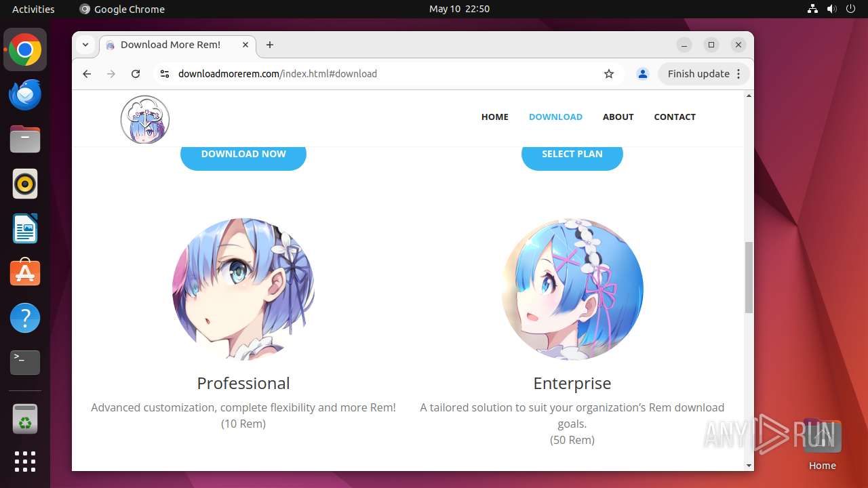
Task: Open Google Chrome app menu in top bar
Action: (122, 9)
